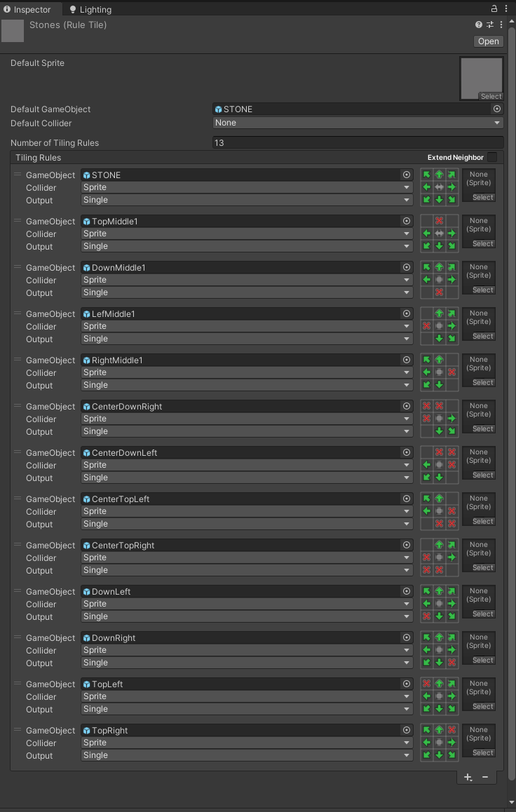The image size is (516, 812).
Task: Toggle the red X cell in DownLeft grid
Action: pyautogui.click(x=427, y=616)
